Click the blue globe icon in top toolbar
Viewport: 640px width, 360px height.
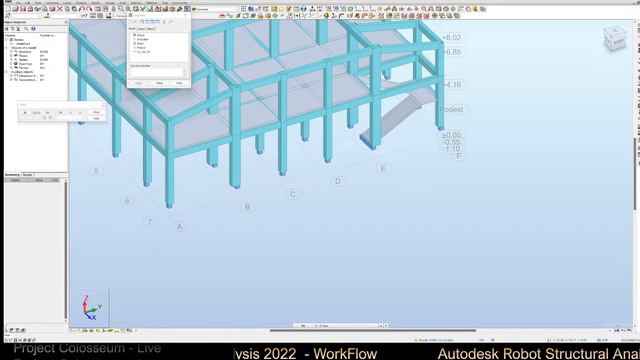coord(304,9)
